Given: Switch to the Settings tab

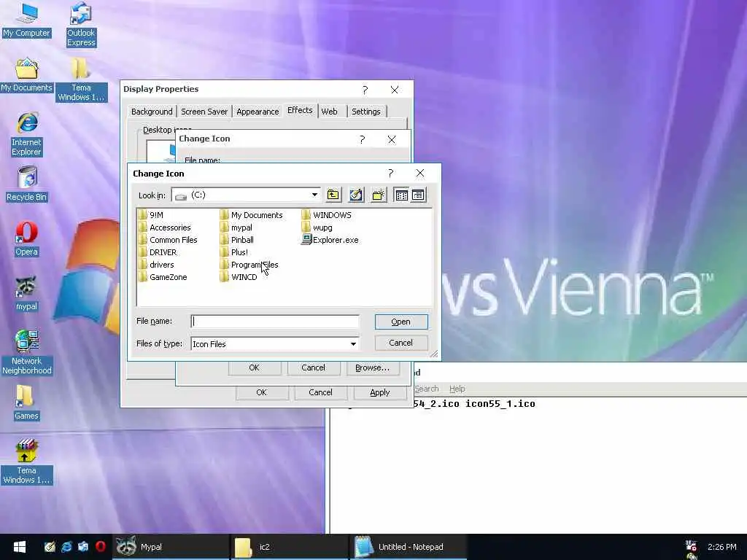Looking at the screenshot, I should (366, 112).
